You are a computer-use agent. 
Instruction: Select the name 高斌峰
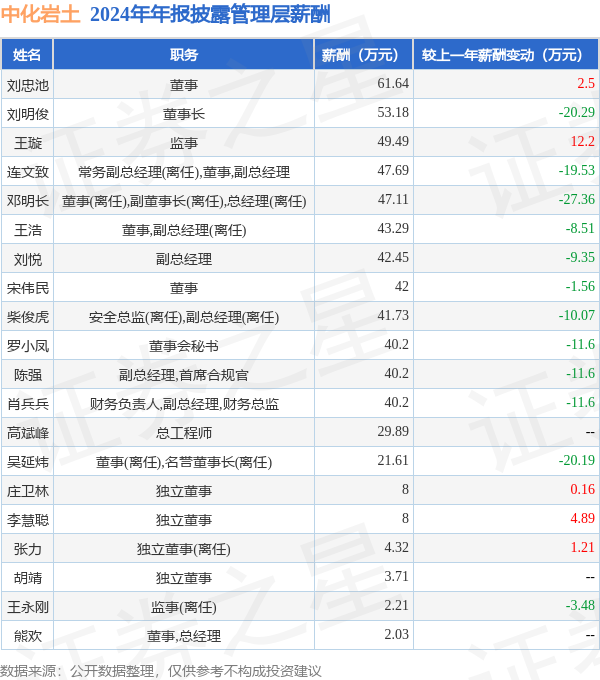coord(28,433)
